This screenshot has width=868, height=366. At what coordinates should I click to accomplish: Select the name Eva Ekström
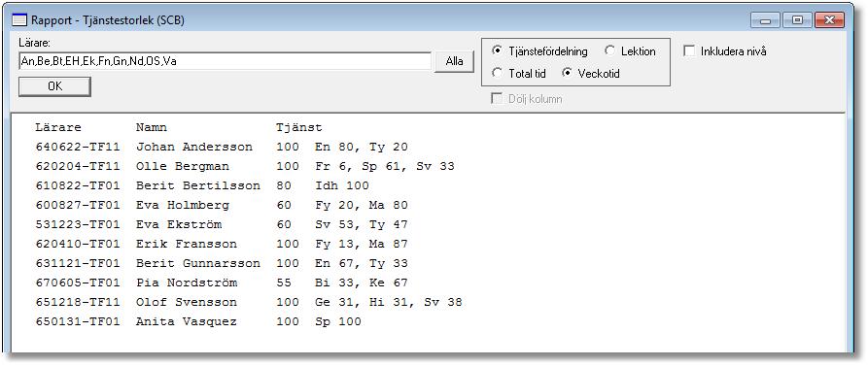[x=179, y=224]
